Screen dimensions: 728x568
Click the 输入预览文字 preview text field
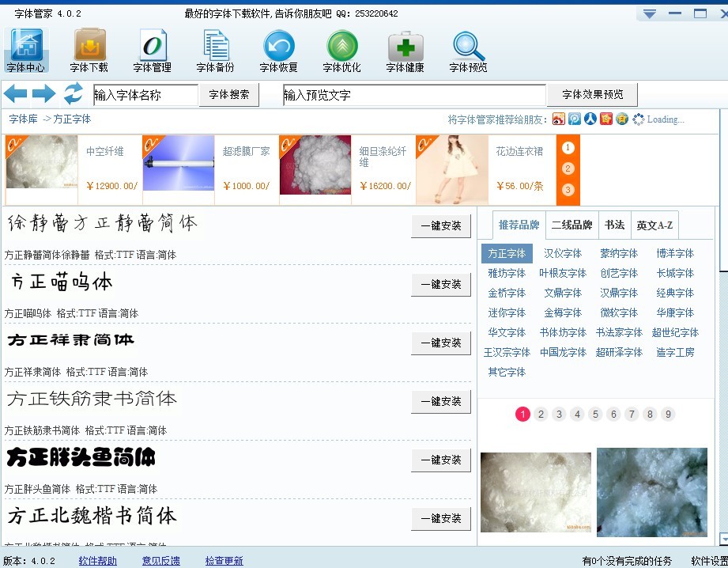pos(414,95)
